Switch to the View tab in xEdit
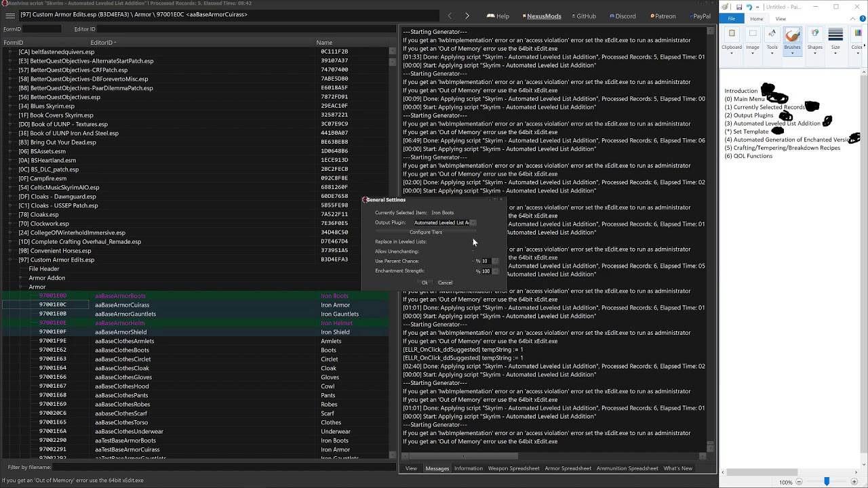 [411, 468]
